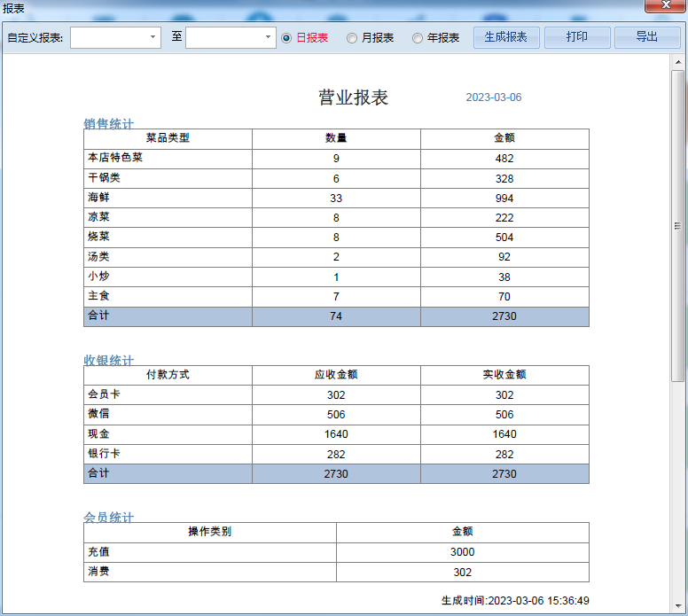Click the 烧菜 row label
Image resolution: width=688 pixels, height=616 pixels.
click(x=98, y=237)
